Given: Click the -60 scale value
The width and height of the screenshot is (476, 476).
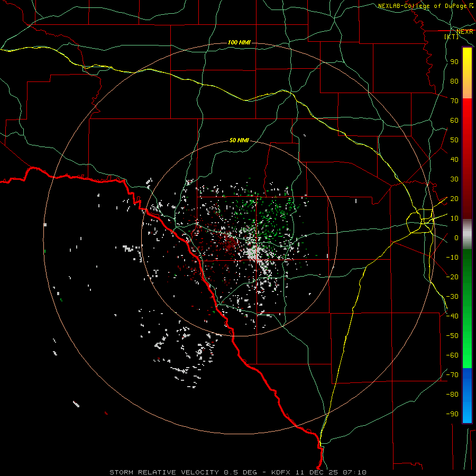Looking at the screenshot, I should [x=452, y=355].
